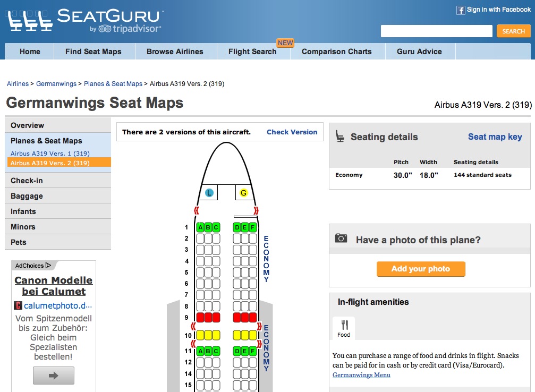Open the Find Seat Maps menu
Viewport: 535px width, 392px height.
point(94,52)
